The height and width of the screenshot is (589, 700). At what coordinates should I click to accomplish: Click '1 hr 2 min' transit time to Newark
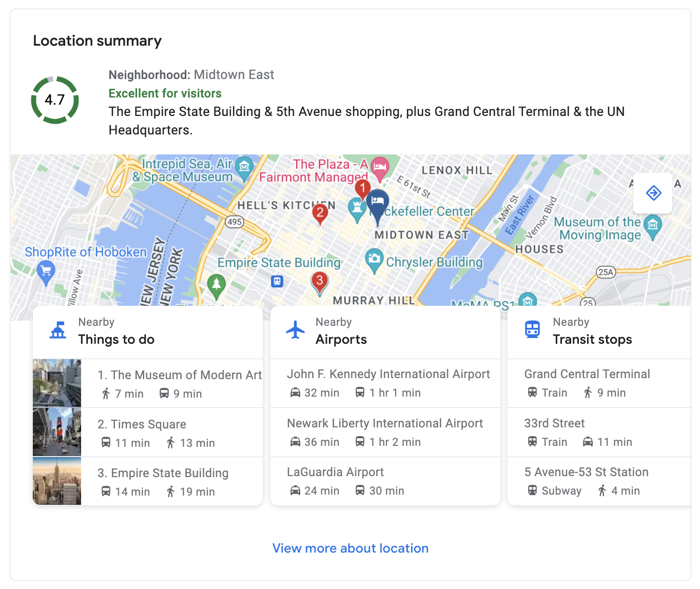click(x=395, y=442)
